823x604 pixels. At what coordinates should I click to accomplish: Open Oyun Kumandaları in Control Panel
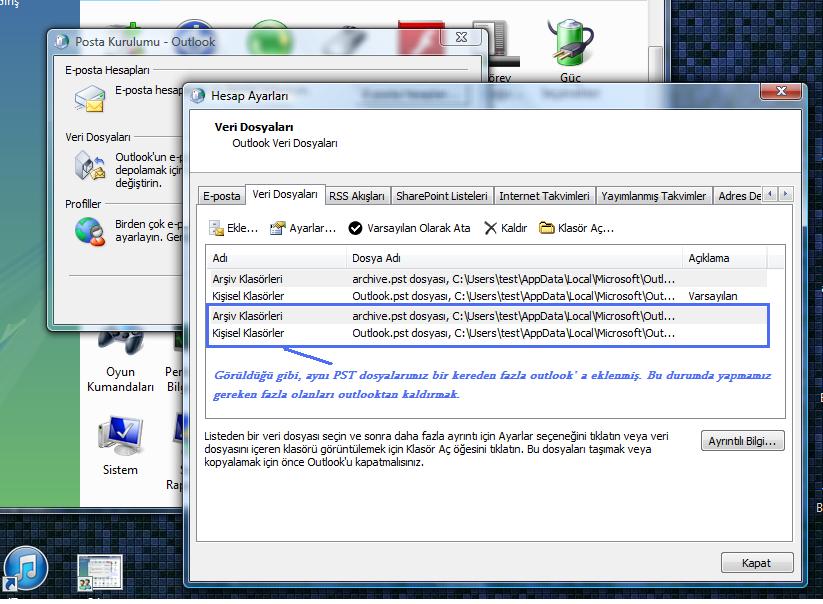pos(120,362)
